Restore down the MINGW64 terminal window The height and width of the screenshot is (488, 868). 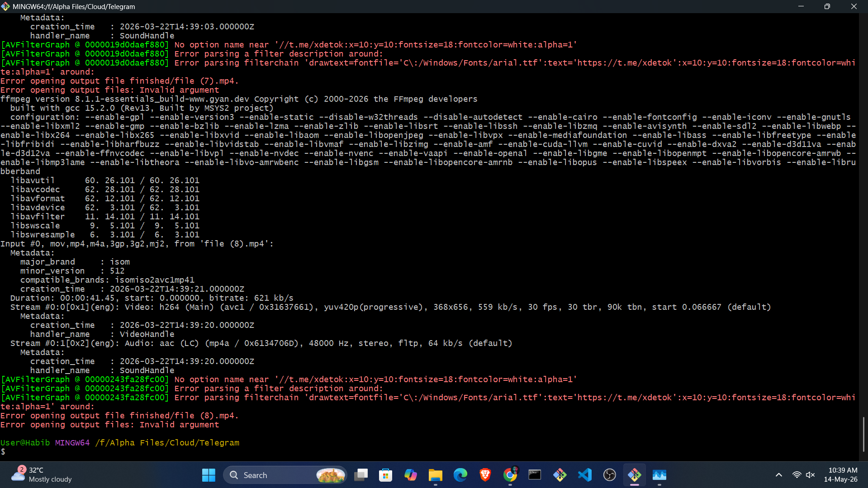click(x=827, y=6)
